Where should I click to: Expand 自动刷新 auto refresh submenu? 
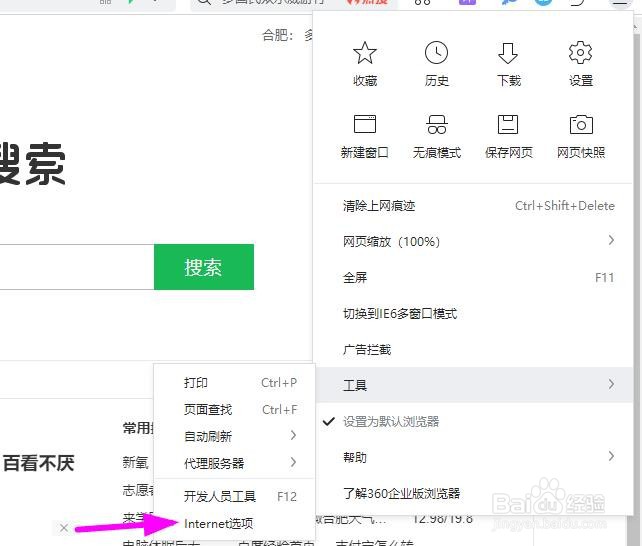[235, 436]
